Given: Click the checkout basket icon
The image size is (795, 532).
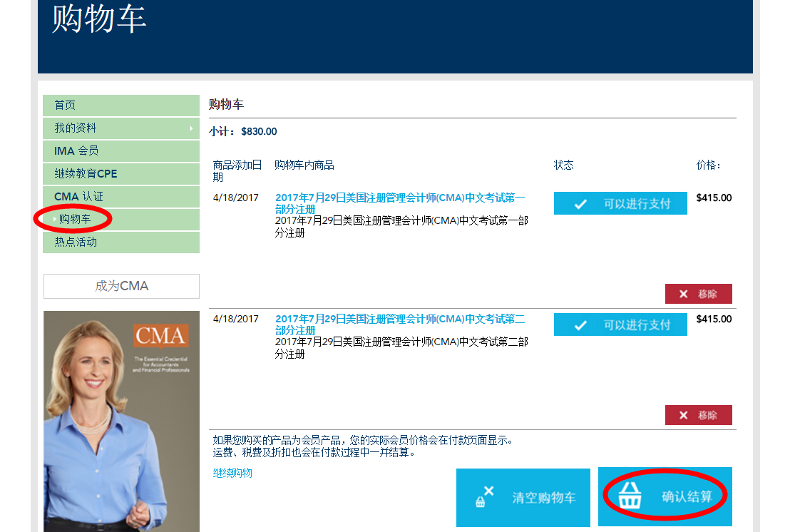Looking at the screenshot, I should (630, 495).
